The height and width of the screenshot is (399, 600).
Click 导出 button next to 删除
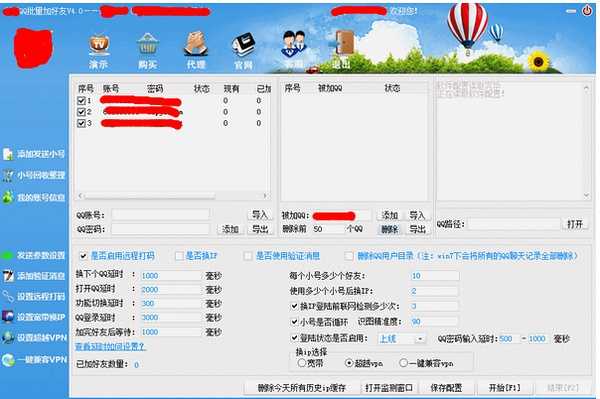pyautogui.click(x=417, y=229)
